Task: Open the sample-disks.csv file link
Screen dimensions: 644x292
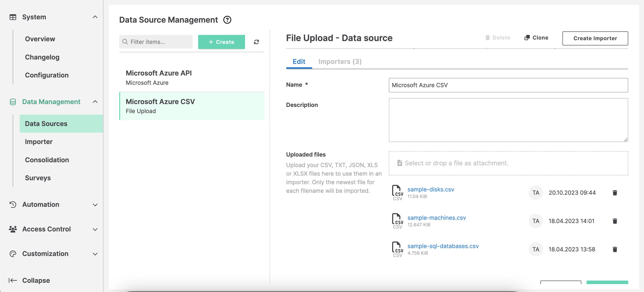Action: click(x=431, y=189)
